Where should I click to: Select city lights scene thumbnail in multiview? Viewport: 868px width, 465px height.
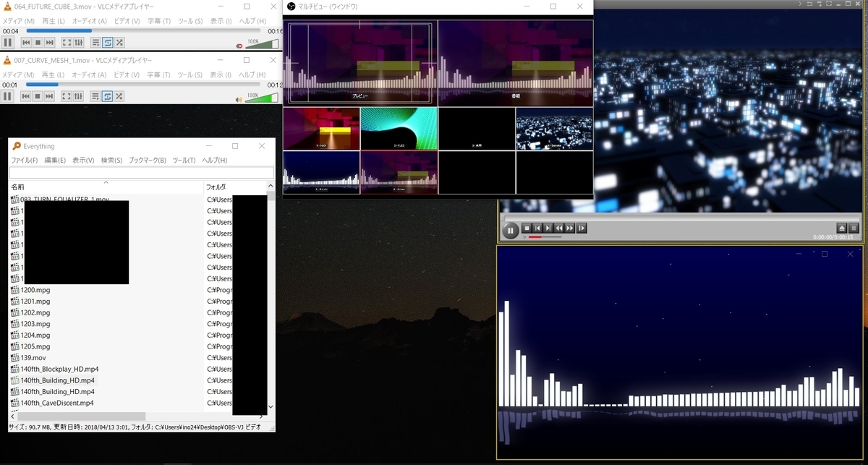(x=554, y=129)
